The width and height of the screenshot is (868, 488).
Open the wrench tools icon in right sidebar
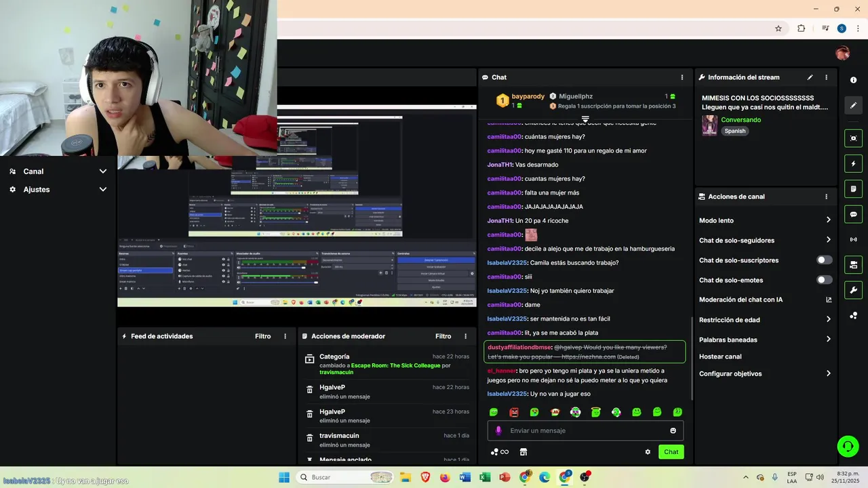point(853,290)
